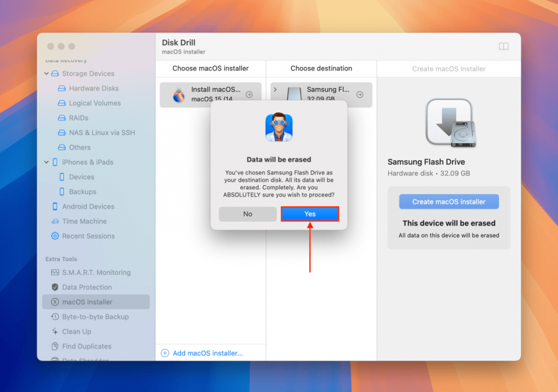The height and width of the screenshot is (392, 558).
Task: Confirm erase by clicking Yes
Action: point(309,214)
